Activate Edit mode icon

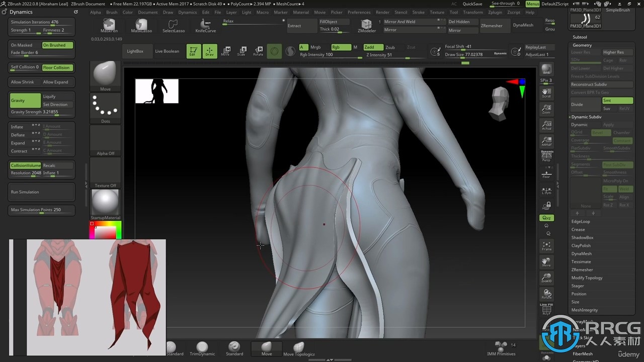pyautogui.click(x=193, y=51)
